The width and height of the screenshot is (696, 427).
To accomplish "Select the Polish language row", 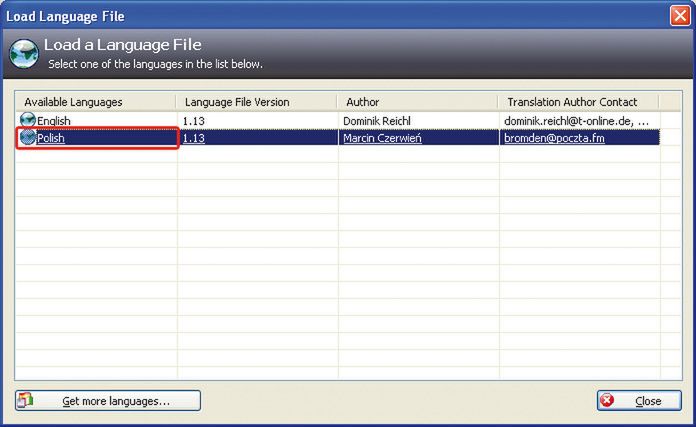I will pos(338,138).
